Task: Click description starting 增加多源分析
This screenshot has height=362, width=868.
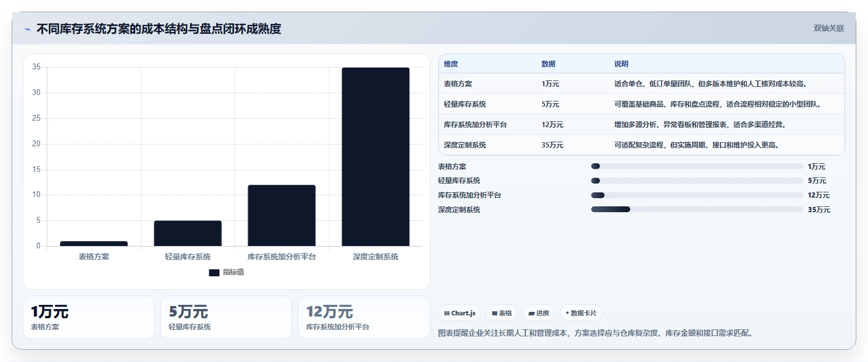Action: (700, 125)
